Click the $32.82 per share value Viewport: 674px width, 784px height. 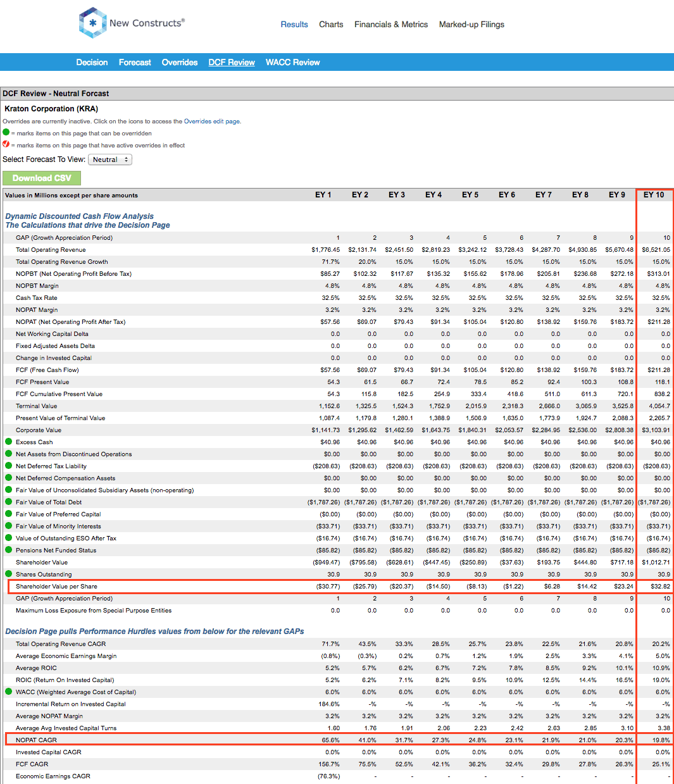click(x=661, y=587)
